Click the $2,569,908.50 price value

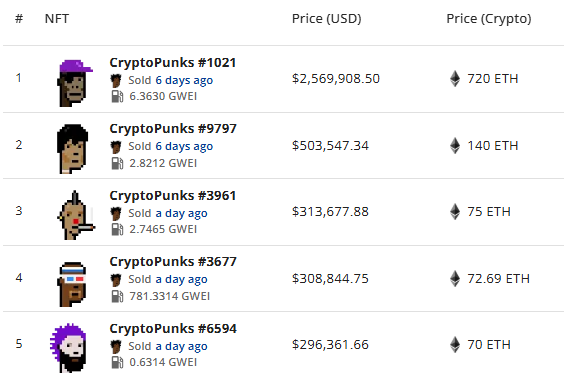click(336, 79)
